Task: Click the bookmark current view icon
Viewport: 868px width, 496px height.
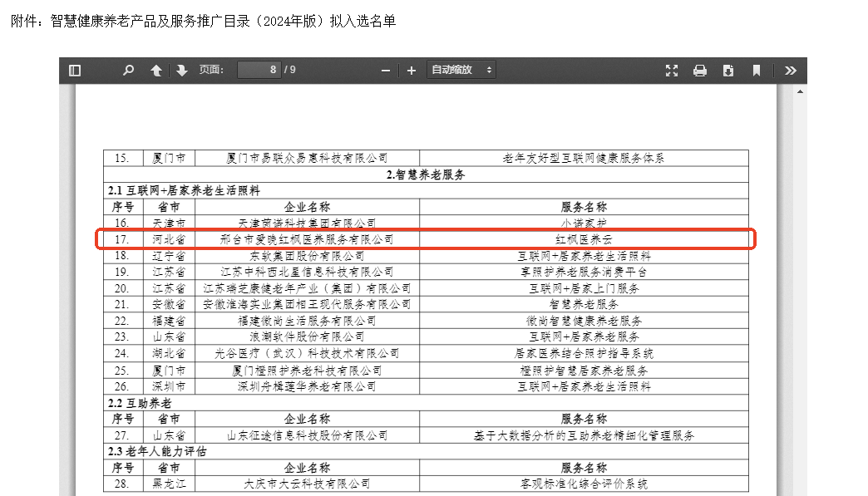Action: click(x=757, y=71)
